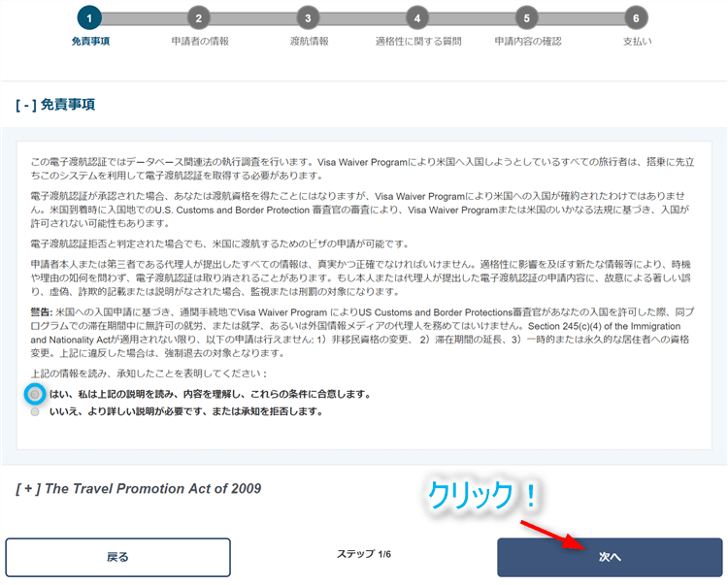This screenshot has height=585, width=728.
Task: Click the 免責事項 step label
Action: pos(89,42)
